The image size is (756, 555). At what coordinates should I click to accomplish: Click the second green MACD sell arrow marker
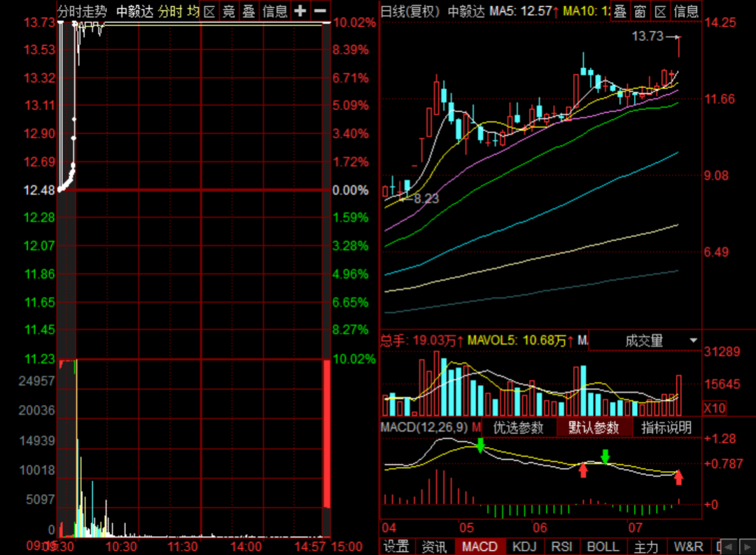[605, 456]
